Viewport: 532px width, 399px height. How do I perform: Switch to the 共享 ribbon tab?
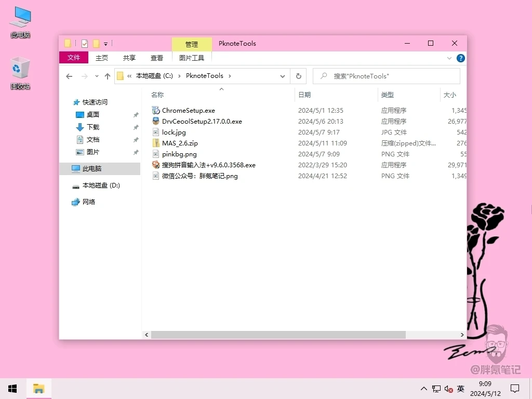tap(129, 58)
